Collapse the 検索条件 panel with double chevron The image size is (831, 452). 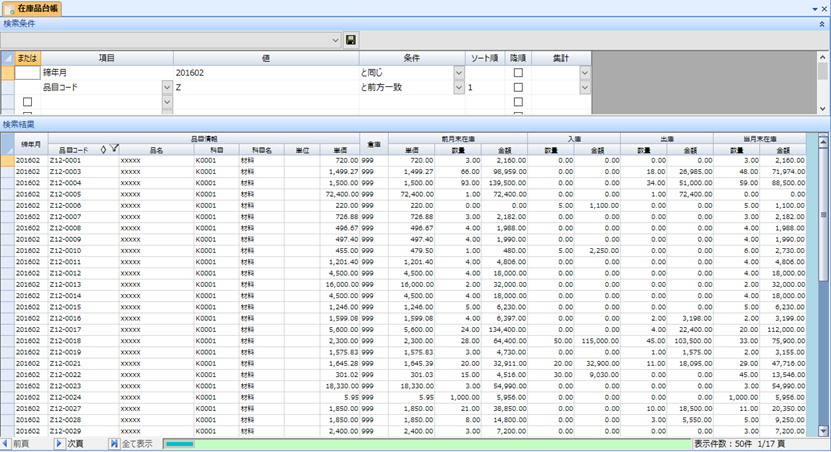[x=822, y=24]
